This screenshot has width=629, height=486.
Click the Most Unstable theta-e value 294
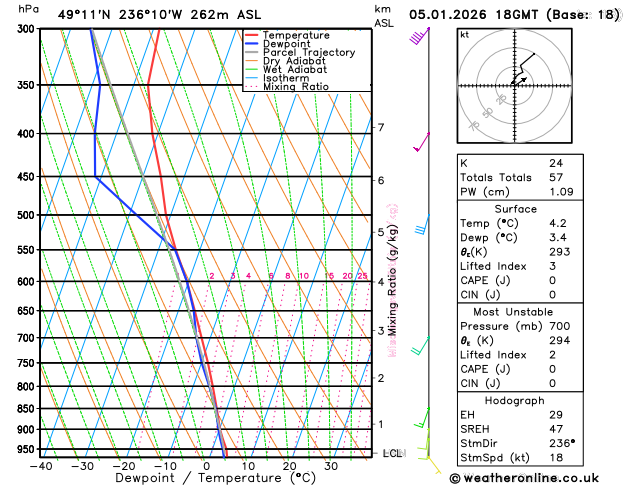(560, 340)
